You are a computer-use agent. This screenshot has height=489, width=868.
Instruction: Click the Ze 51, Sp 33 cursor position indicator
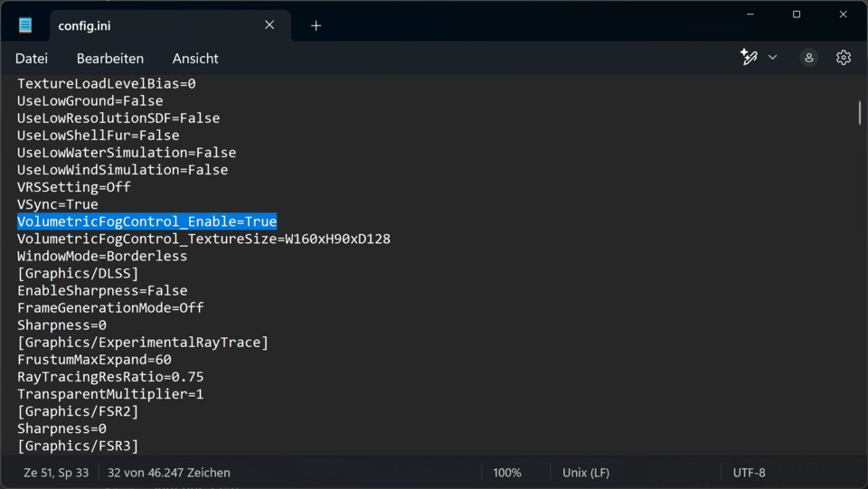pos(56,473)
